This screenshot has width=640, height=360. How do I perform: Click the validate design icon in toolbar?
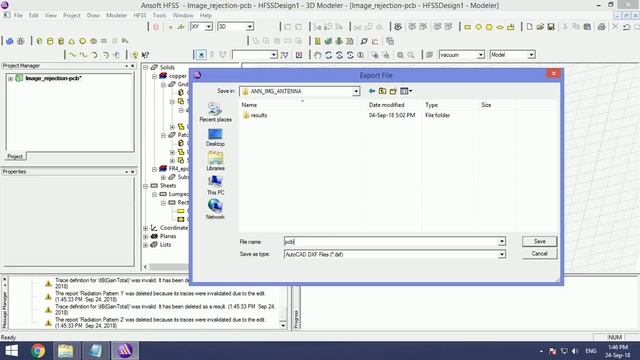(328, 41)
